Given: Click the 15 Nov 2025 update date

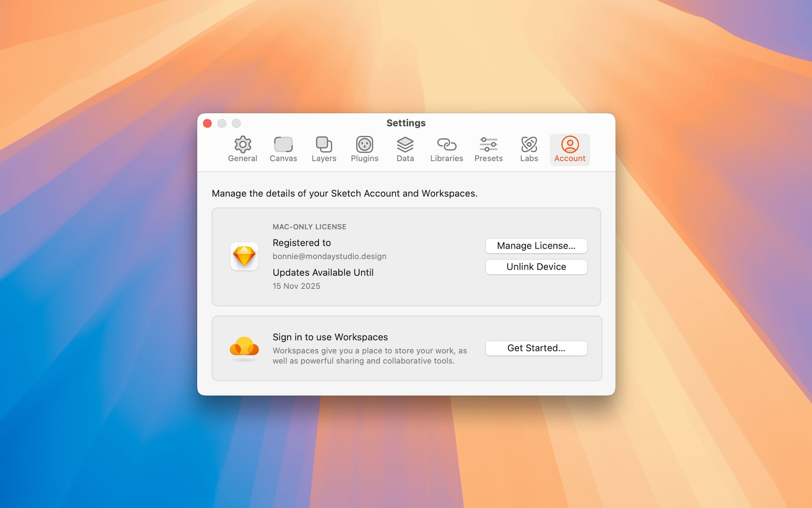Looking at the screenshot, I should (x=296, y=286).
